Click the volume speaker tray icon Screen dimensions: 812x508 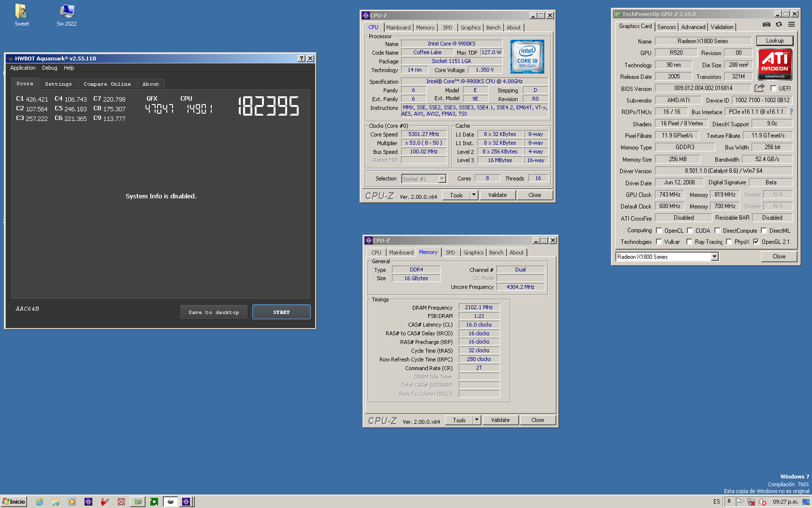pyautogui.click(x=763, y=502)
